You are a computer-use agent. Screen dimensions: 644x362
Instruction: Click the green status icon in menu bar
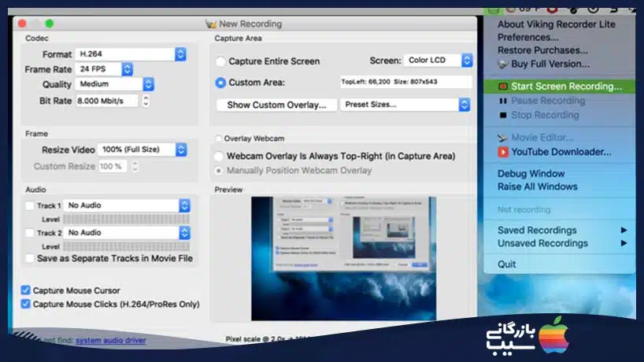(x=494, y=11)
